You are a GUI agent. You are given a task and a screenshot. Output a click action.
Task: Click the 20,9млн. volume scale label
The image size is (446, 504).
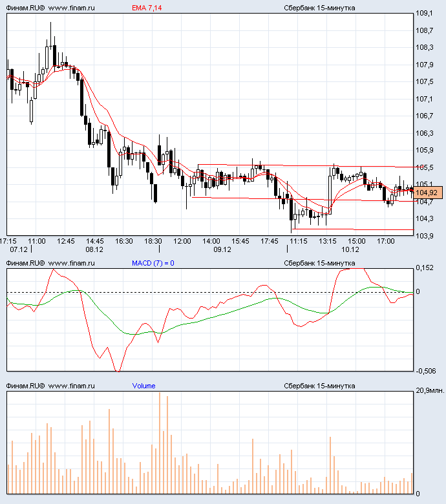coord(430,390)
